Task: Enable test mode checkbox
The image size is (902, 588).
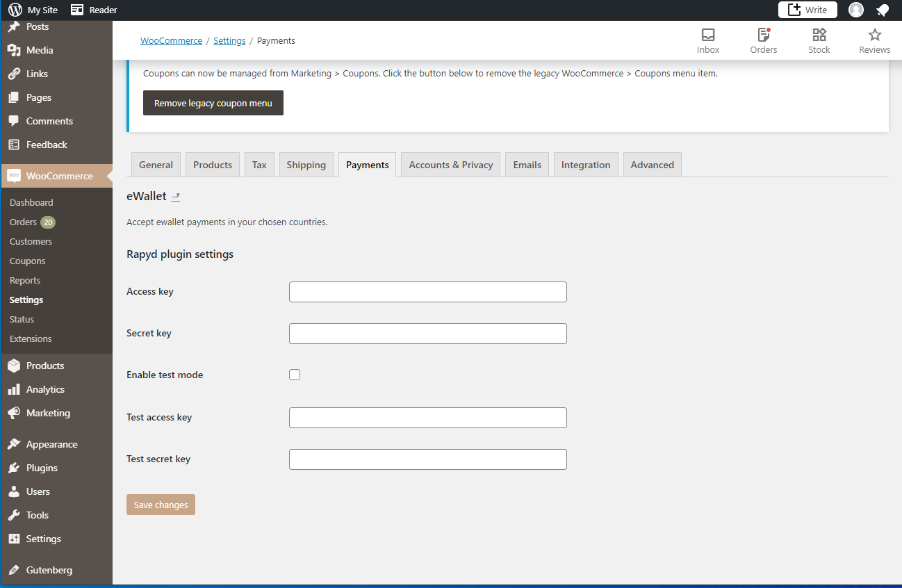Action: (x=295, y=375)
